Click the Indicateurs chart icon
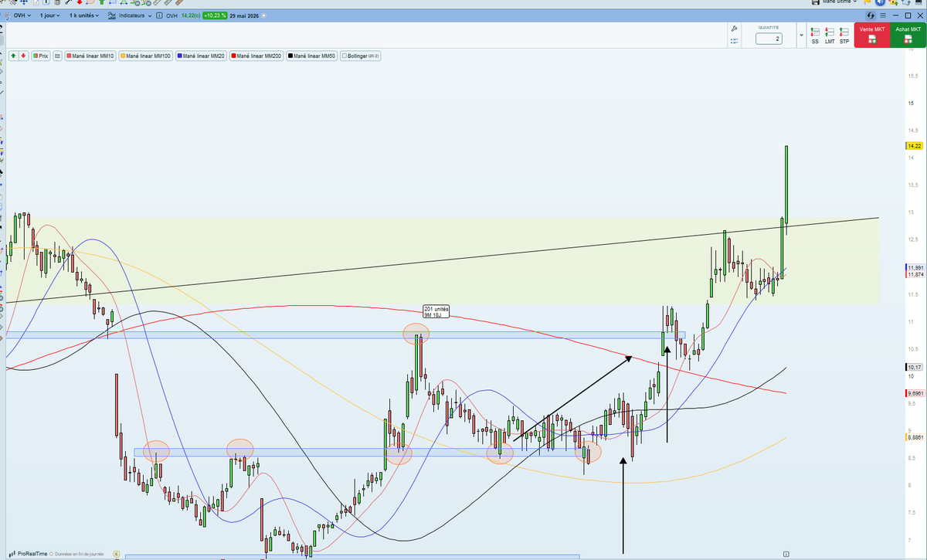Viewport: 927px width, 560px height. [113, 15]
